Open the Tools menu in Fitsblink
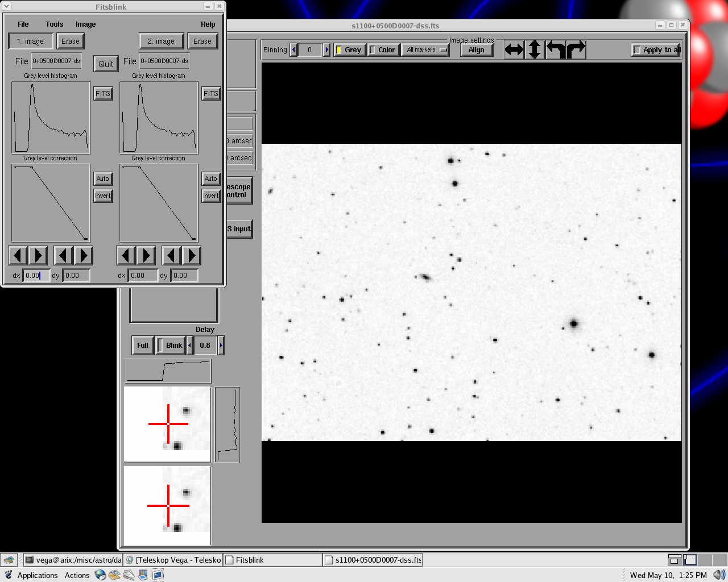 [55, 24]
